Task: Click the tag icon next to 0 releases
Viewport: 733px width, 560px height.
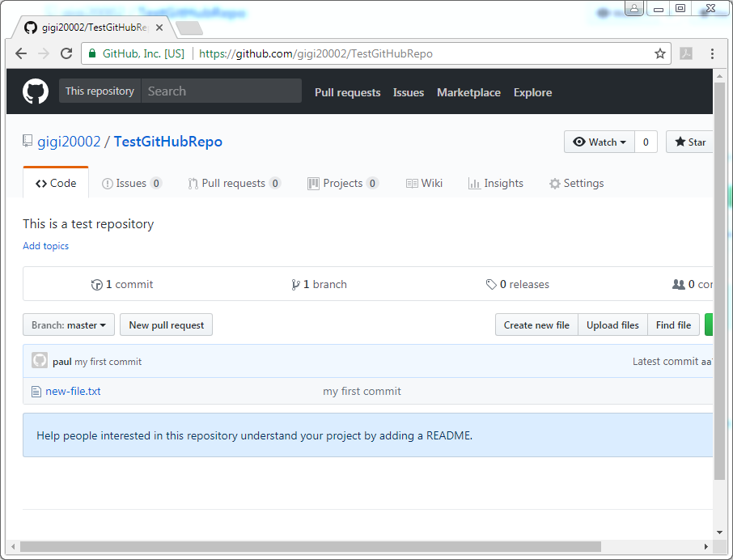Action: [491, 284]
